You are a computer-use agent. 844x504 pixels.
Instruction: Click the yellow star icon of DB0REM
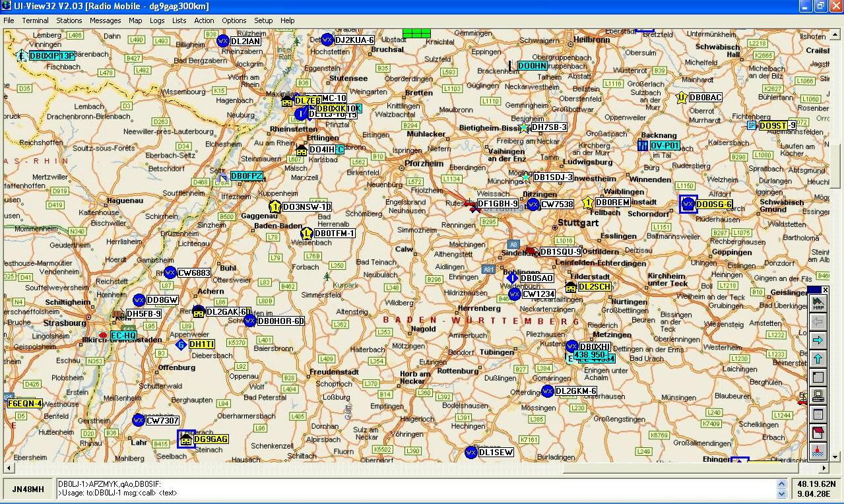point(588,203)
